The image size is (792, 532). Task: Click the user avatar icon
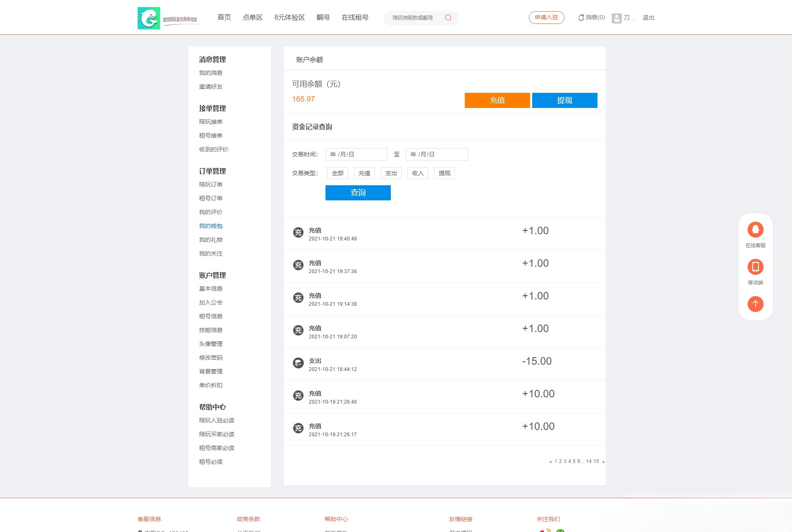tap(616, 18)
